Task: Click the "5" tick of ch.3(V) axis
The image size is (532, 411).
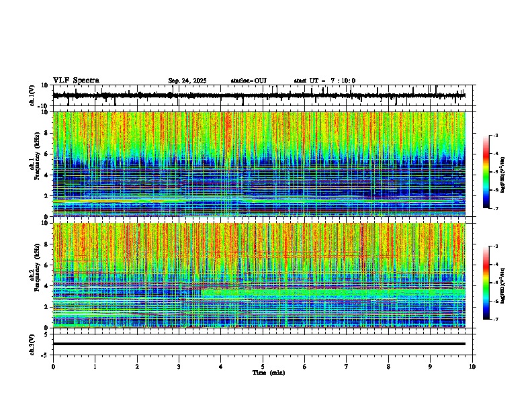Action: click(x=47, y=334)
